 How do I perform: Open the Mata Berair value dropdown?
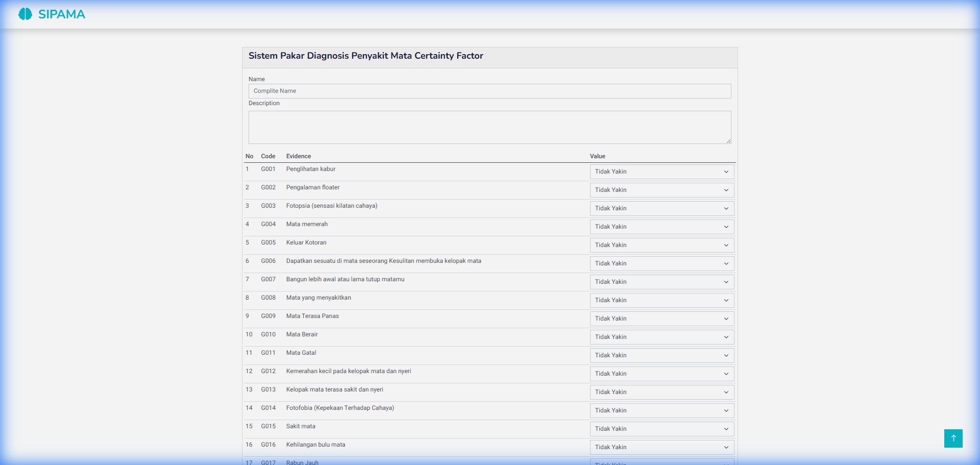point(661,337)
